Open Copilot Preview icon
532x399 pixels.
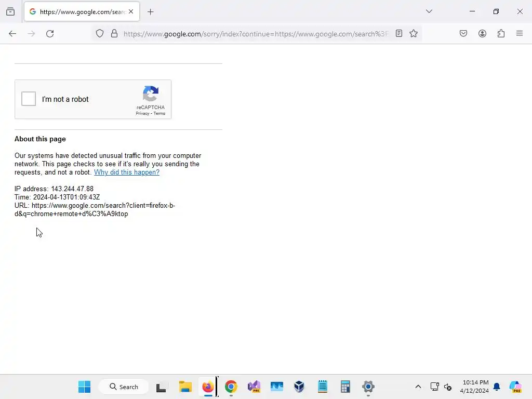tap(515, 387)
